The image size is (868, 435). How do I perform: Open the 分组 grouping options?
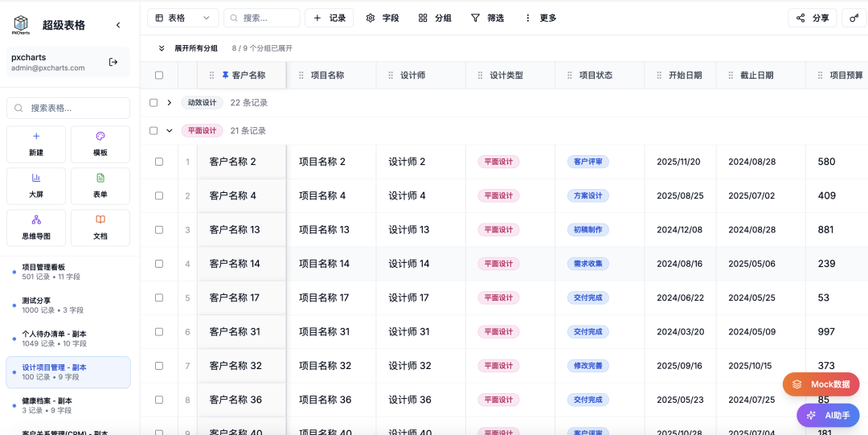435,18
